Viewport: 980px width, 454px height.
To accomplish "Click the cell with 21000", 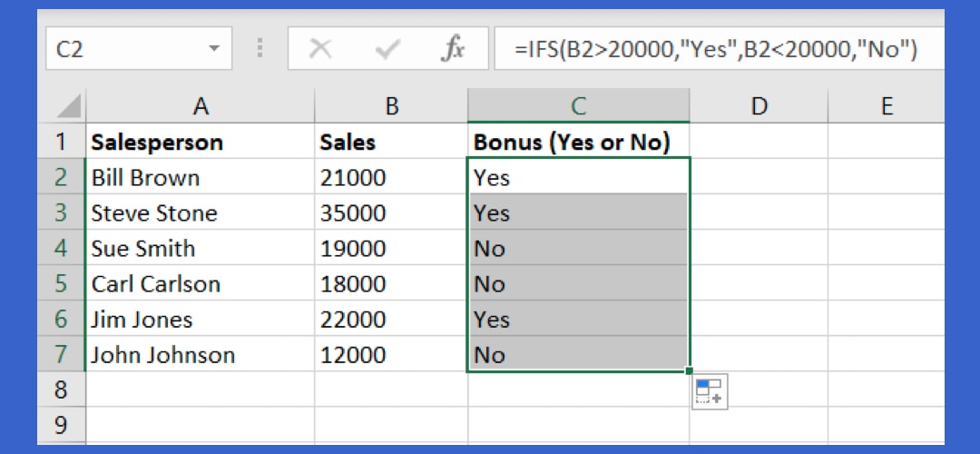I will (391, 177).
